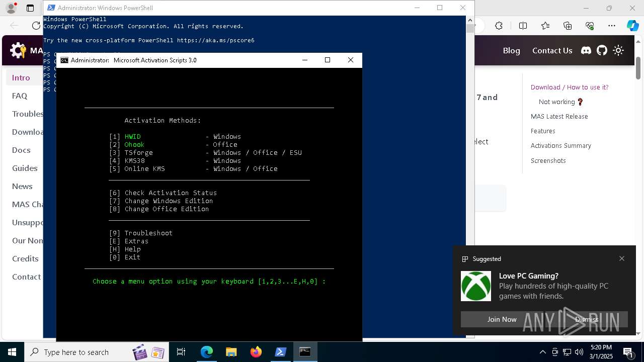Open File Explorer taskbar icon
644x362 pixels.
click(231, 352)
